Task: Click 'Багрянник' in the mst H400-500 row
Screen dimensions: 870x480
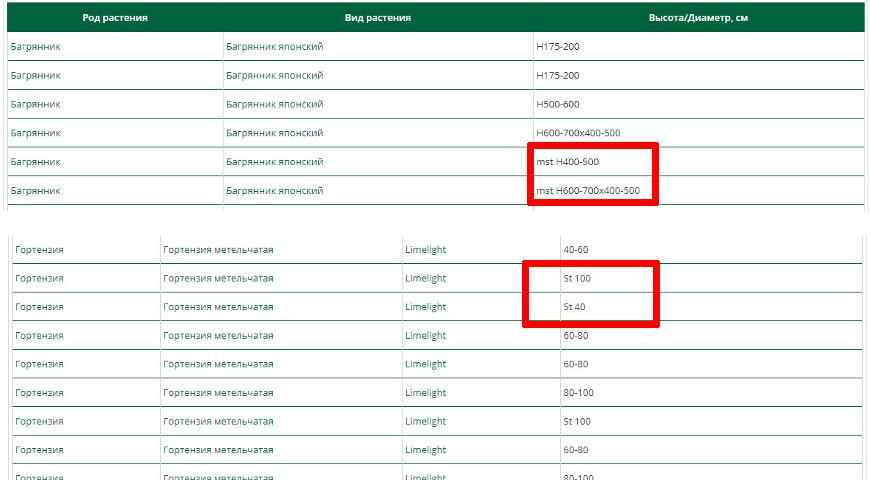Action: click(36, 162)
